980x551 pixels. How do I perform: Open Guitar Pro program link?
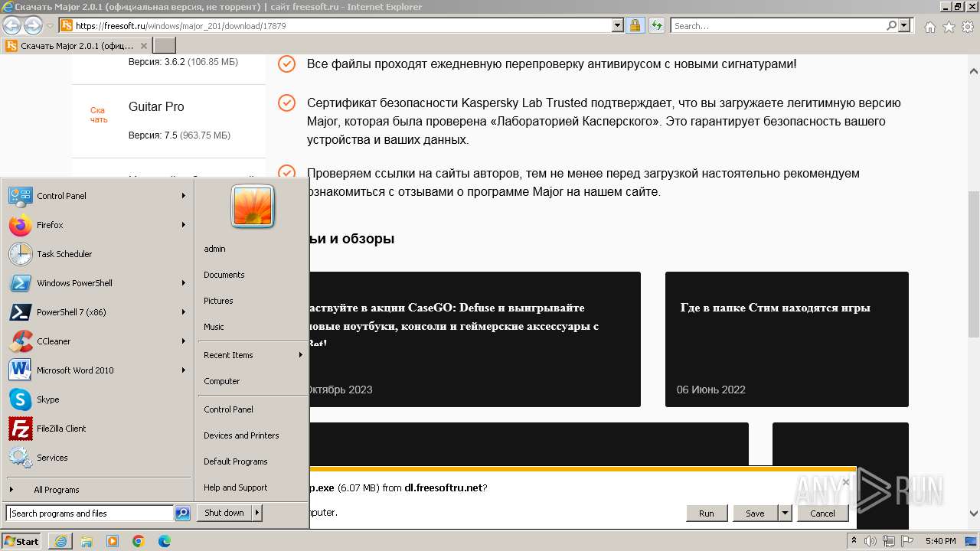[x=156, y=106]
